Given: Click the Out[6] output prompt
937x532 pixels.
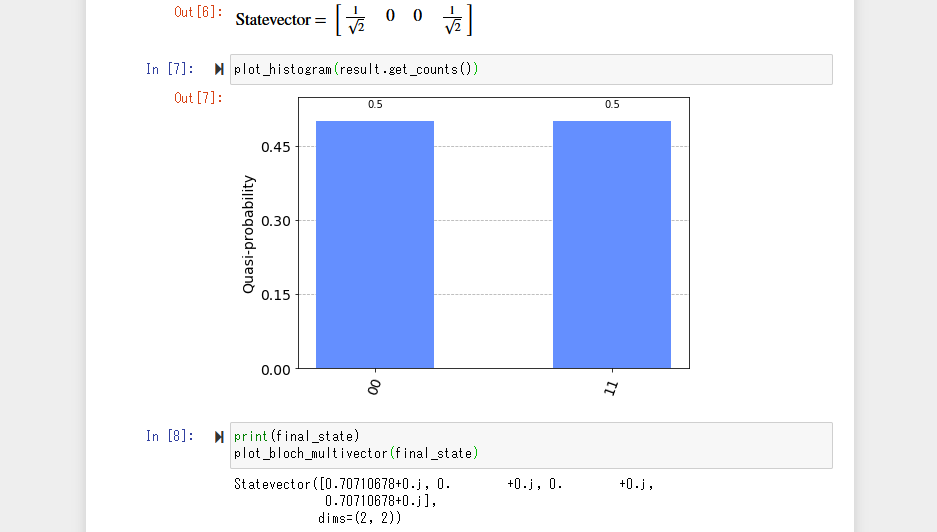Looking at the screenshot, I should [x=197, y=12].
